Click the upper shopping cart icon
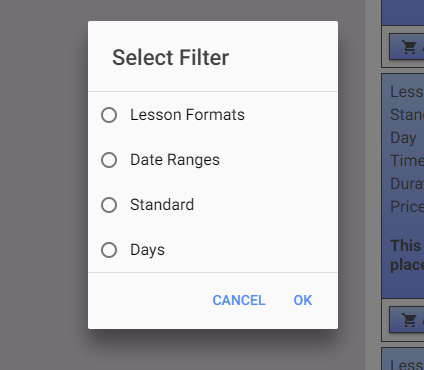 (409, 47)
